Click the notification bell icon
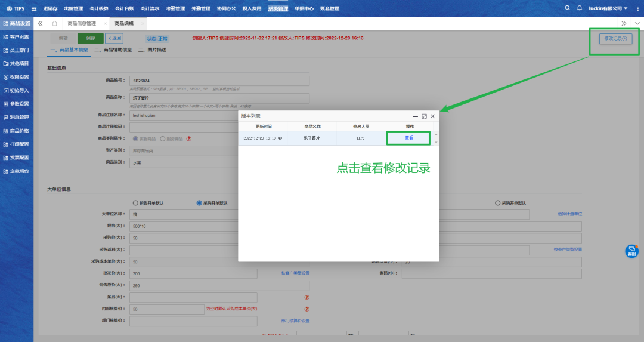The height and width of the screenshot is (342, 644). pyautogui.click(x=580, y=8)
